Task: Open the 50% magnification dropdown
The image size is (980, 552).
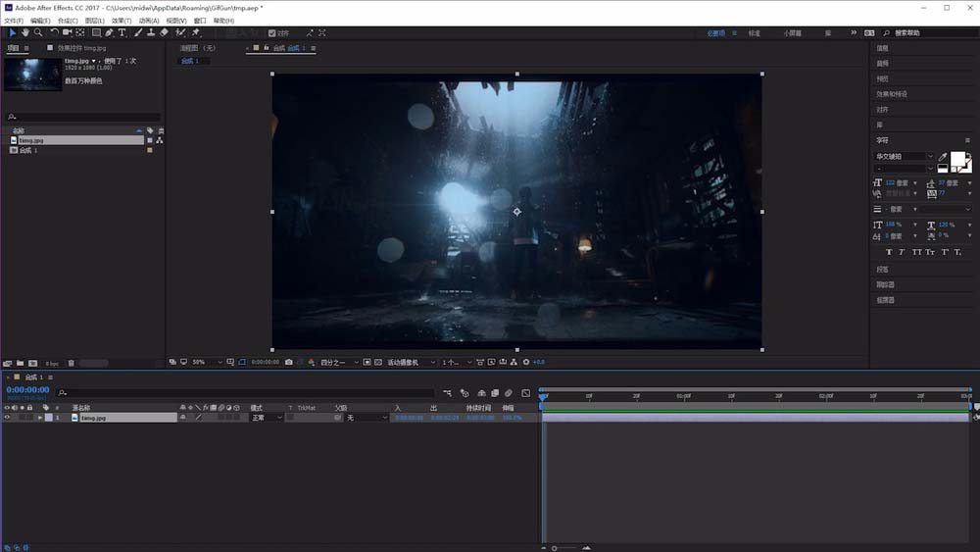Action: [x=206, y=362]
